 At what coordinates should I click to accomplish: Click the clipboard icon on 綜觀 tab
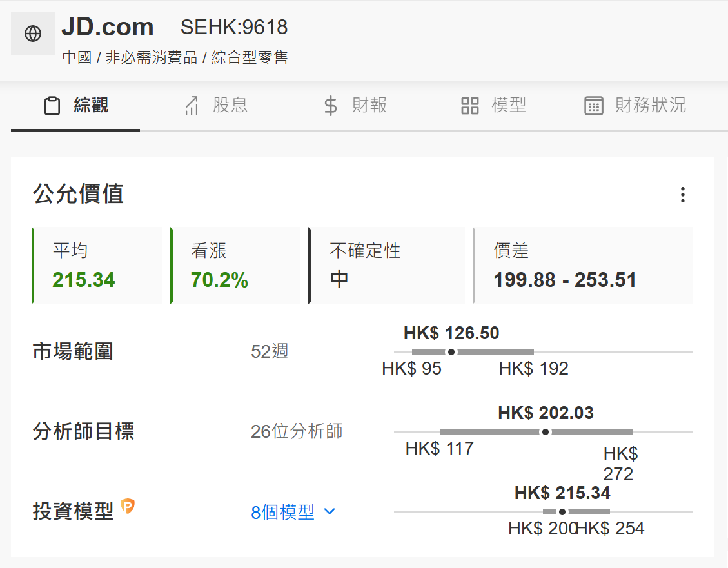pyautogui.click(x=52, y=105)
